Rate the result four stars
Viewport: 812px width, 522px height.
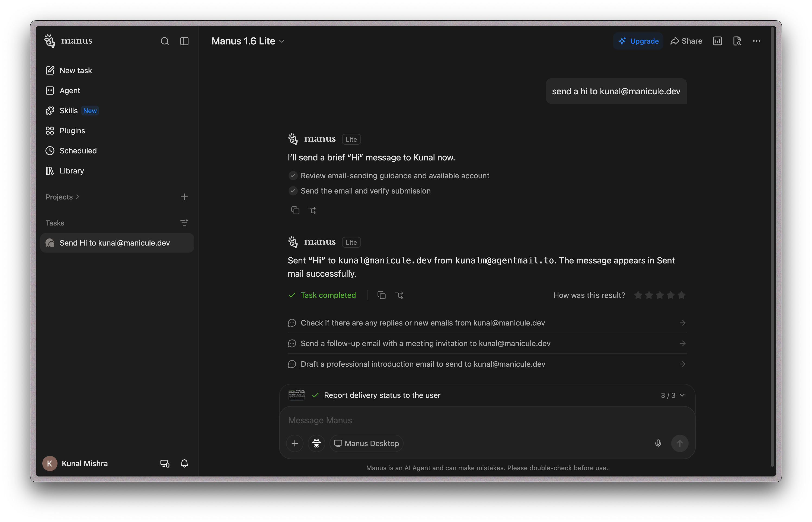670,295
